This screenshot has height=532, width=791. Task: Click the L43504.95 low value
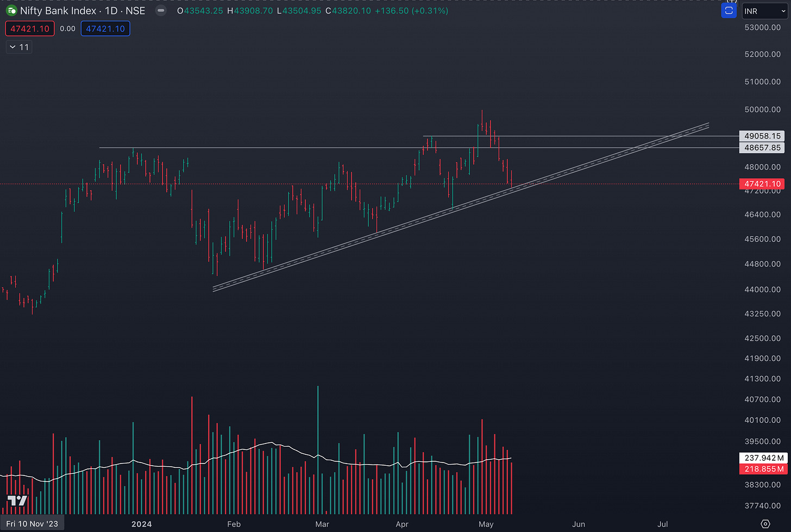point(299,11)
